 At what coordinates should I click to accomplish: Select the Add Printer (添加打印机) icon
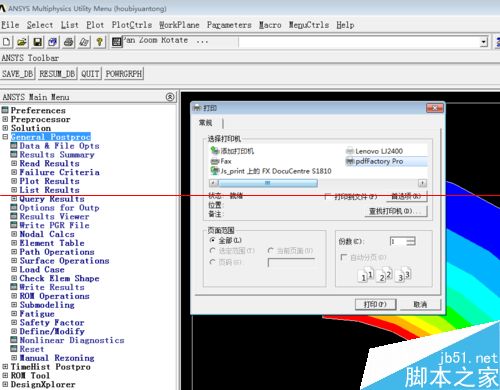(214, 151)
